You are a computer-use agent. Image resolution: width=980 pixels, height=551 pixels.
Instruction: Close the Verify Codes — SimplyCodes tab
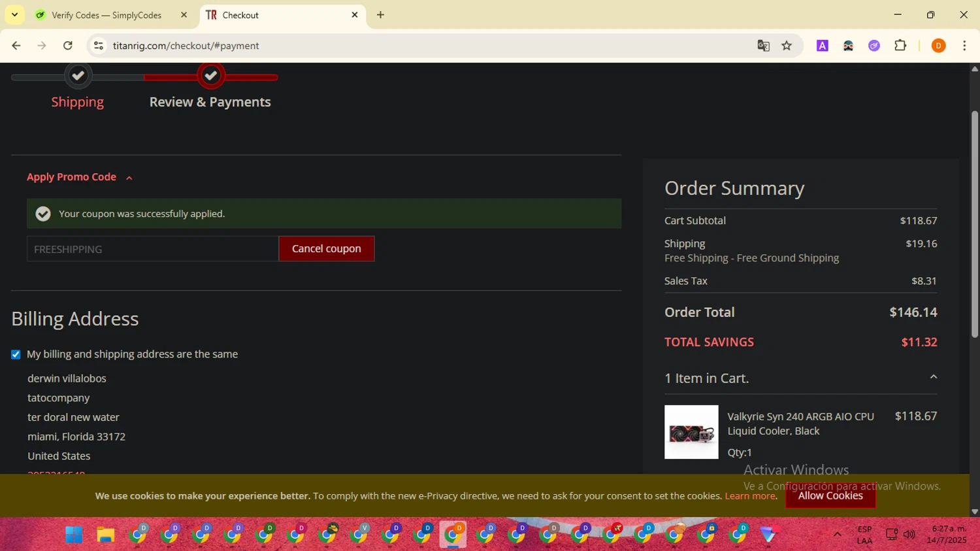(184, 14)
